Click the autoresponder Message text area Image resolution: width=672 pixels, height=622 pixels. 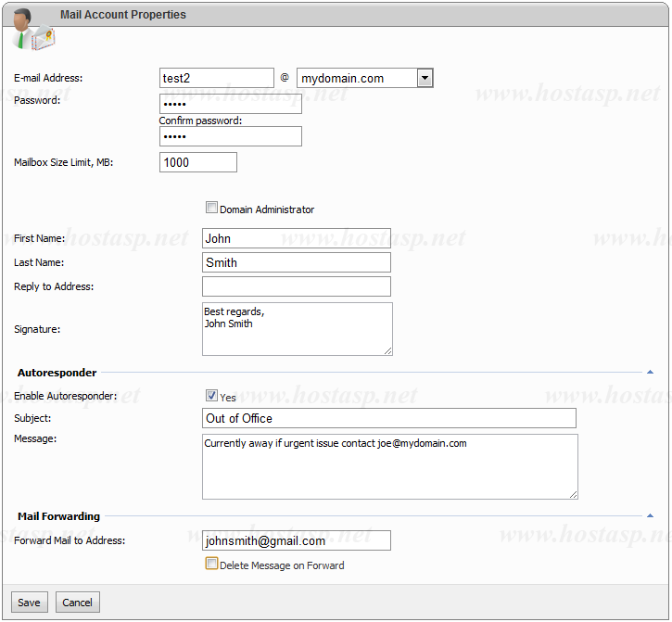pyautogui.click(x=389, y=467)
